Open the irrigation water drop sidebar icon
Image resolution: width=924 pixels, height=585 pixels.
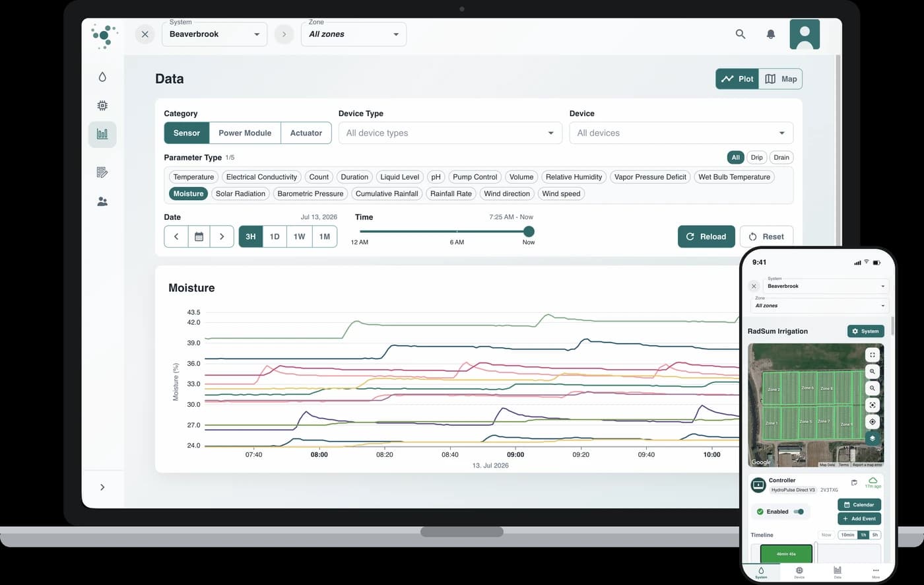click(x=102, y=77)
